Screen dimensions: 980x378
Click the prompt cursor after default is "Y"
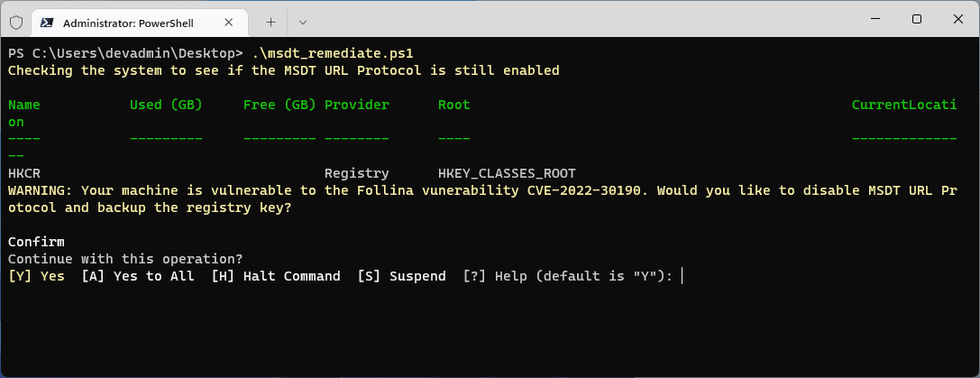click(x=682, y=276)
